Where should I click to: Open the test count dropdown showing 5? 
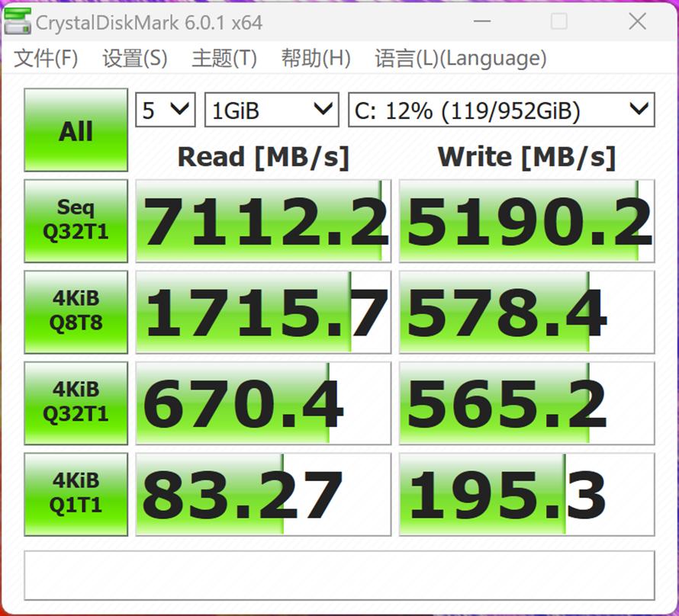(164, 109)
